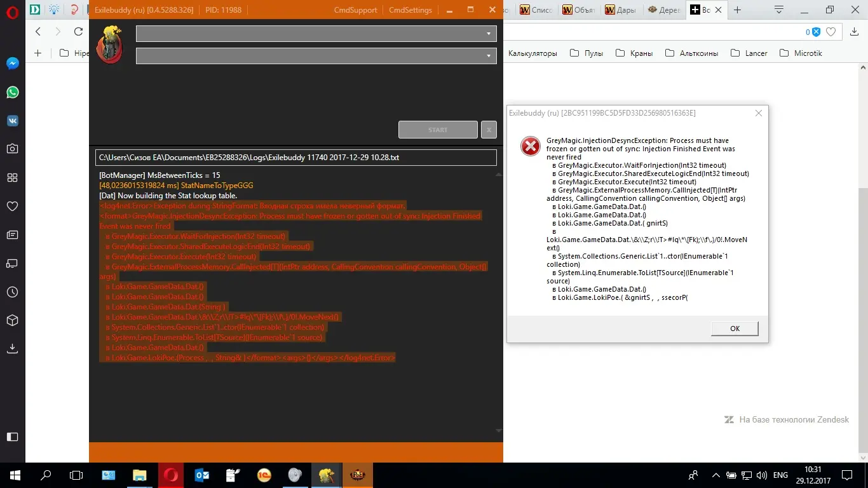This screenshot has height=488, width=868.
Task: Open File Explorer from taskbar
Action: click(x=140, y=475)
